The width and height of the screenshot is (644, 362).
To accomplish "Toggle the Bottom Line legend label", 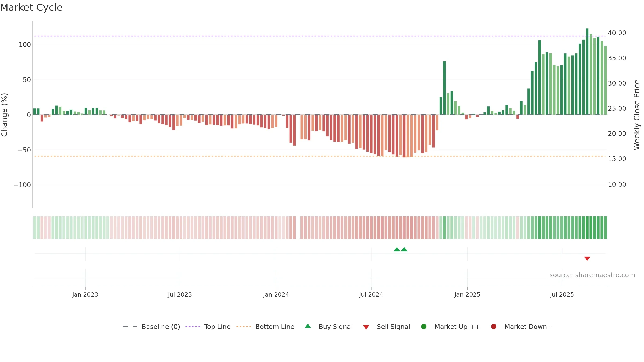I will 275,327.
